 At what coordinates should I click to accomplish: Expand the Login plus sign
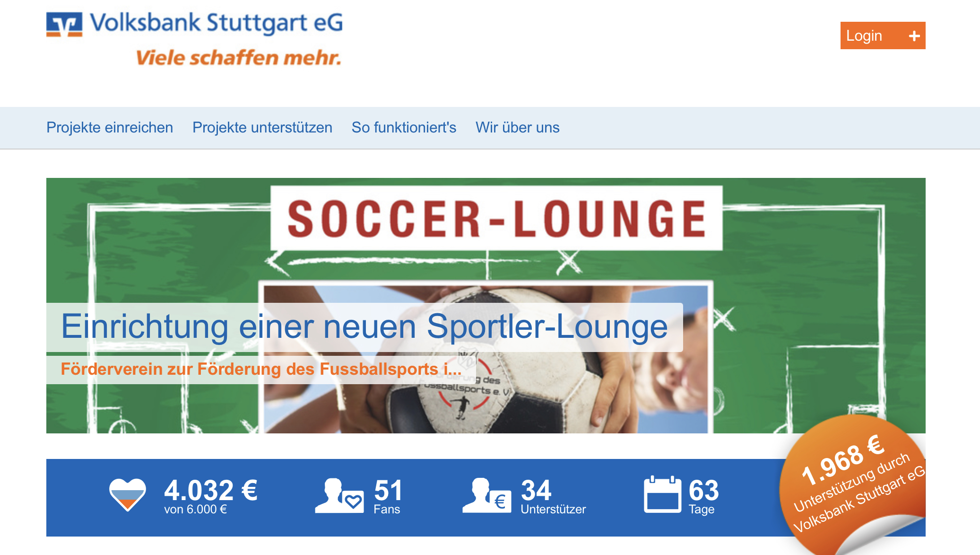pos(914,36)
